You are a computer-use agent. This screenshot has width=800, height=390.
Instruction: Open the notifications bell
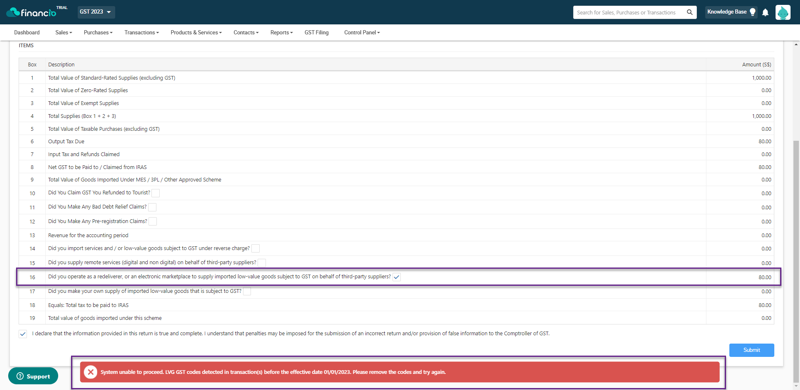click(x=765, y=12)
